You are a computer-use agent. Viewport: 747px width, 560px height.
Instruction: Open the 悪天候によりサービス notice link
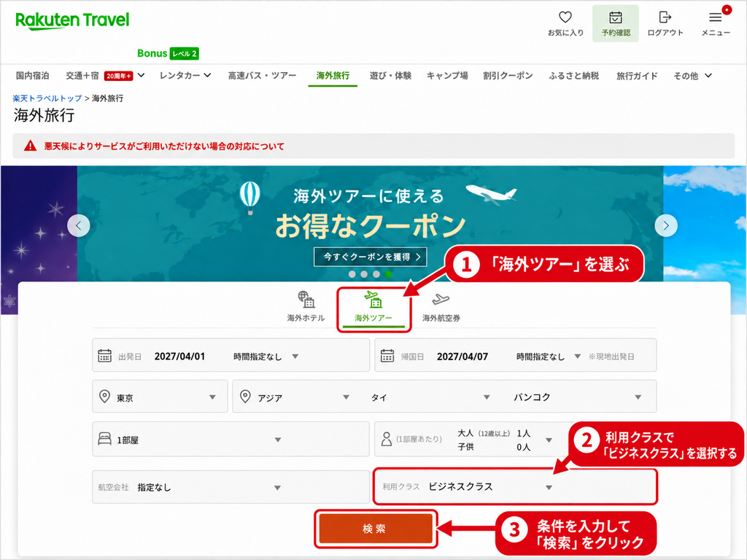[164, 146]
